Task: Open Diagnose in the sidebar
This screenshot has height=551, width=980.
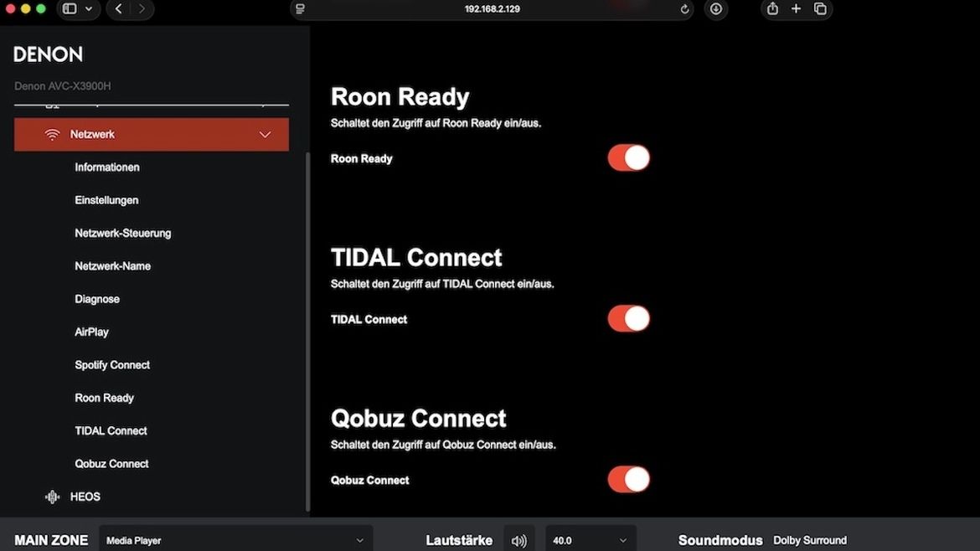Action: (97, 299)
